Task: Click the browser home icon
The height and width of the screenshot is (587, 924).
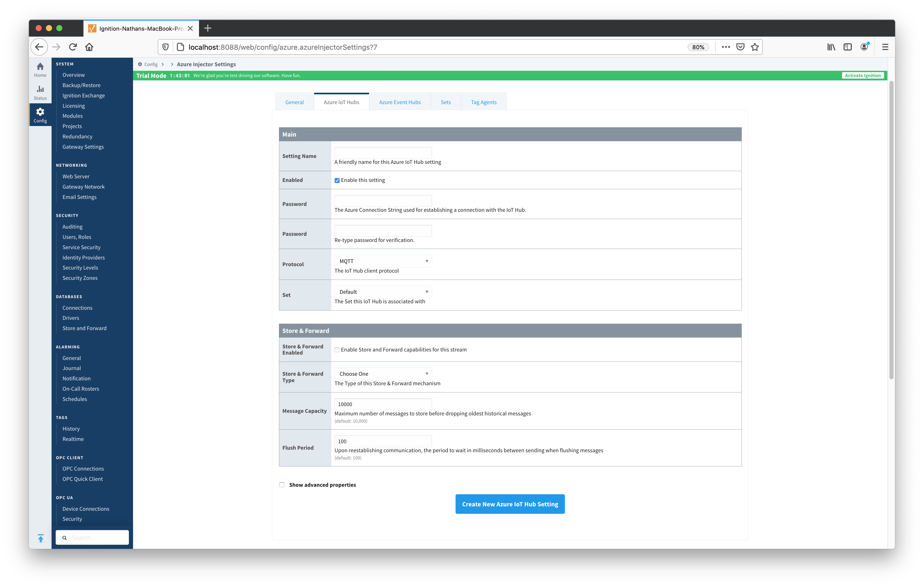Action: point(89,47)
